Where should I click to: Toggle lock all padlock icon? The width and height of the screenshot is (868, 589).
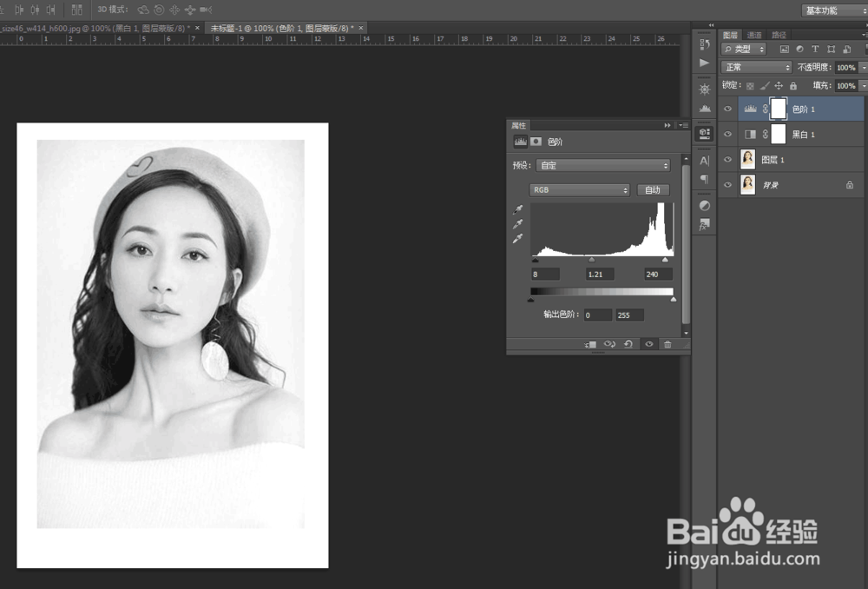[793, 86]
